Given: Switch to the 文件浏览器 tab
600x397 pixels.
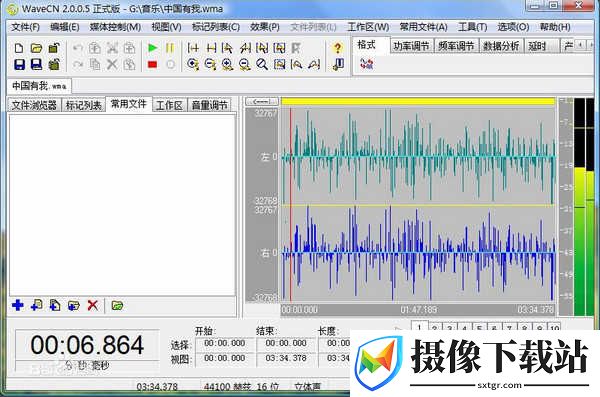Looking at the screenshot, I should 34,105.
